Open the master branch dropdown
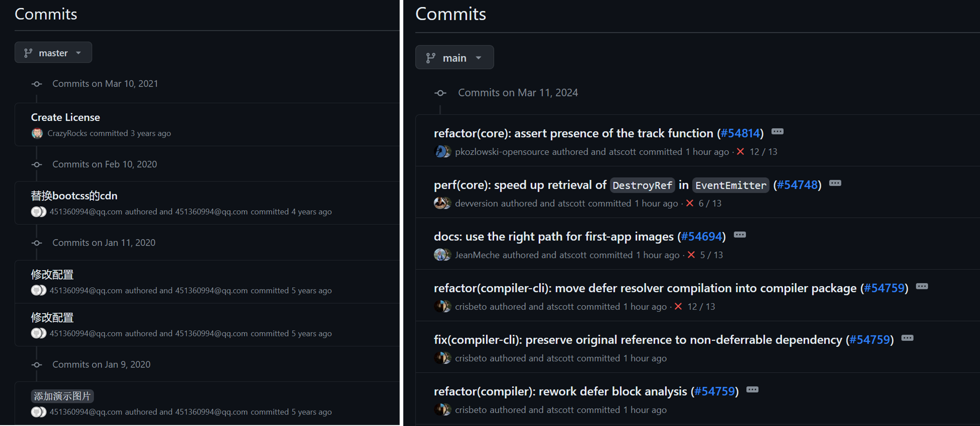Screen dimensions: 980x426 [53, 52]
